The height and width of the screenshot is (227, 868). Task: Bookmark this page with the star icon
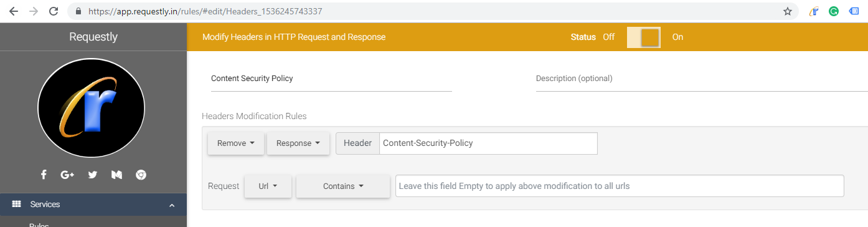(x=788, y=11)
